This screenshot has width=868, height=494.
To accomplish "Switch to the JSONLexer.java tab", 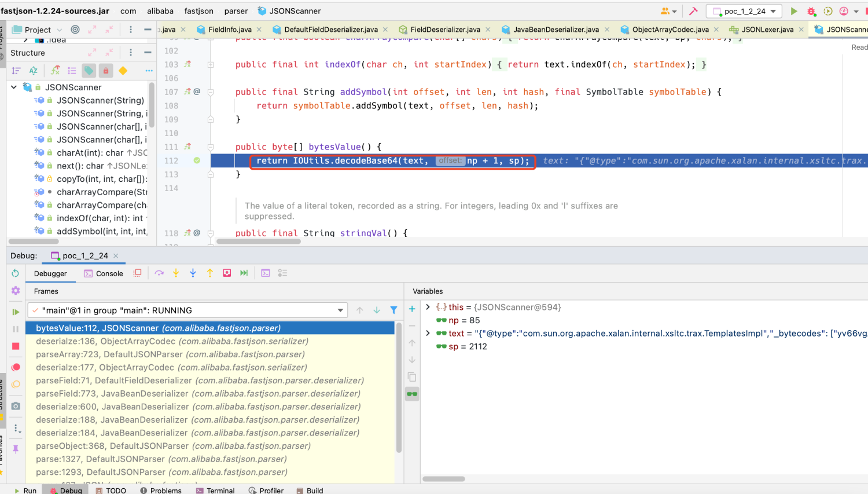I will tap(767, 30).
